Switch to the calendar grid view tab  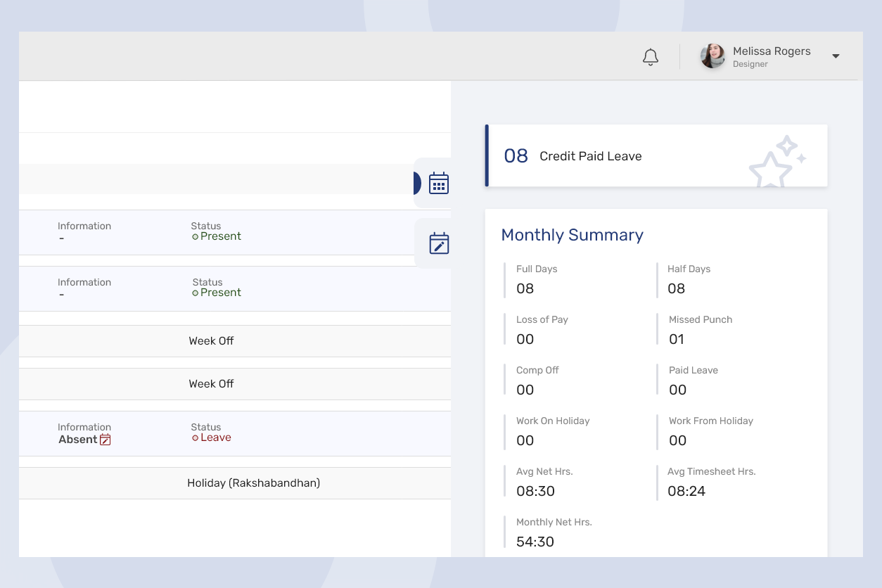[438, 183]
